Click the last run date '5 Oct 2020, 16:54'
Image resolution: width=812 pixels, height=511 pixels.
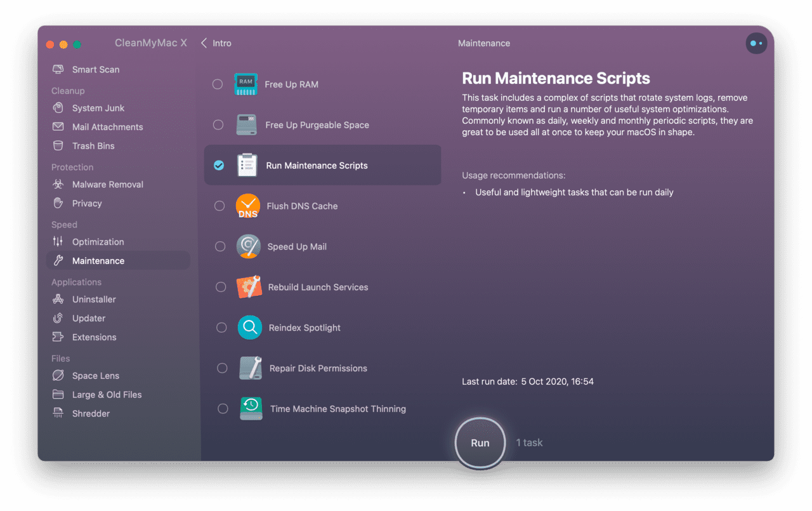(558, 382)
